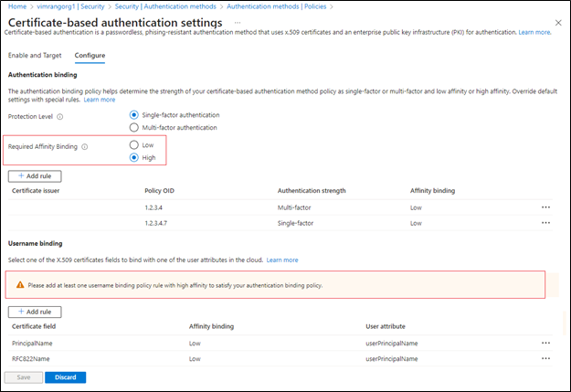This screenshot has width=571, height=392.
Task: Go to Home breadcrumb
Action: pyautogui.click(x=17, y=6)
